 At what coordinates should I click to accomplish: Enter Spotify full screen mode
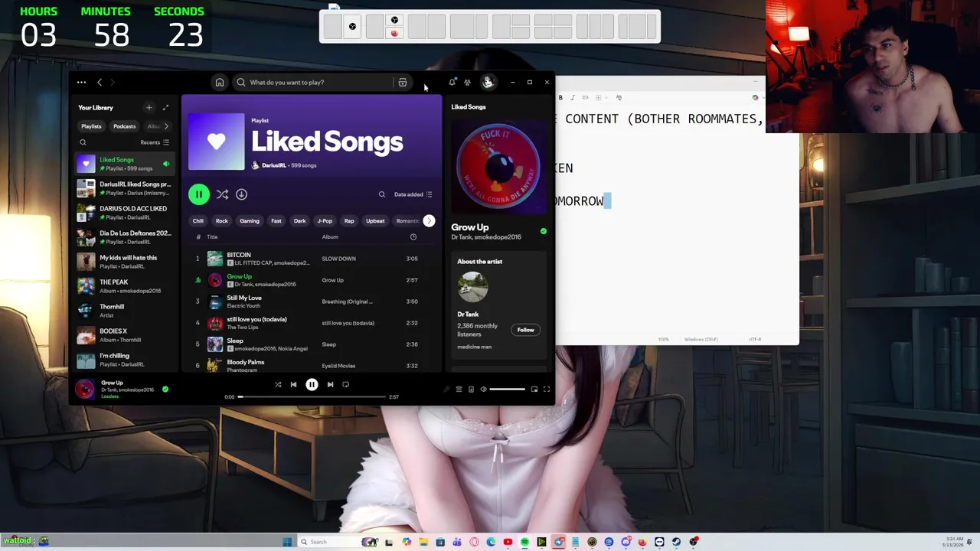[547, 390]
